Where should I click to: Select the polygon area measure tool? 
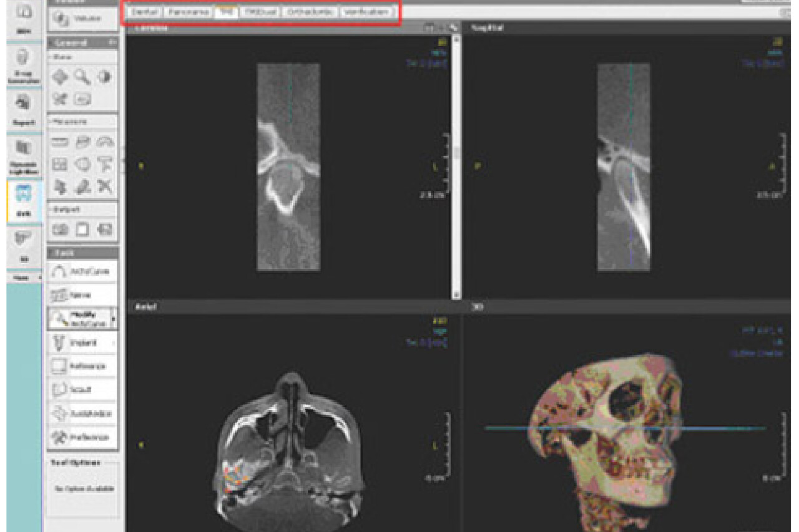(x=83, y=165)
